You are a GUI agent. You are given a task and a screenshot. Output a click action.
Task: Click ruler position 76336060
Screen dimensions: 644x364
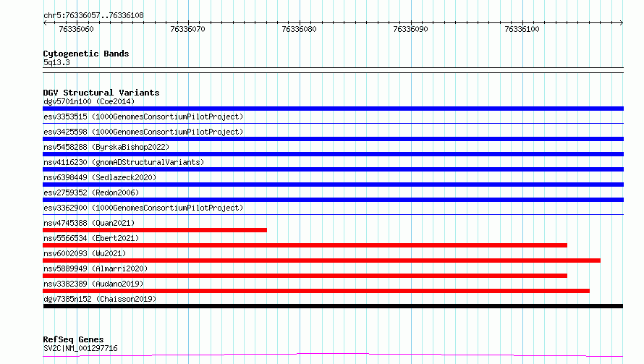pyautogui.click(x=77, y=29)
